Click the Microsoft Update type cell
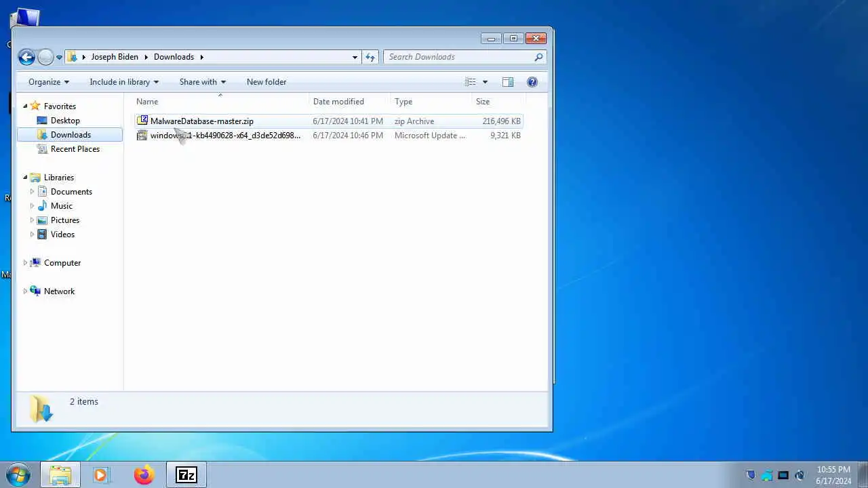This screenshot has width=868, height=488. (430, 136)
